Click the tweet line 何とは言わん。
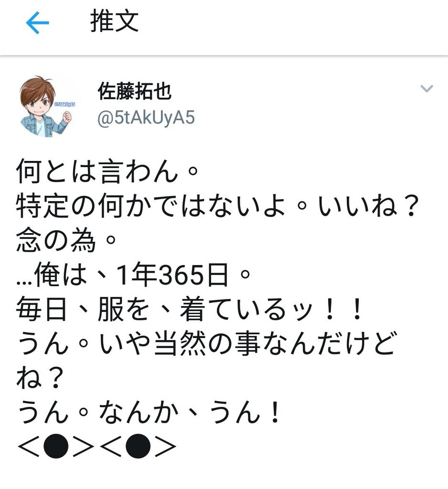 [x=107, y=171]
